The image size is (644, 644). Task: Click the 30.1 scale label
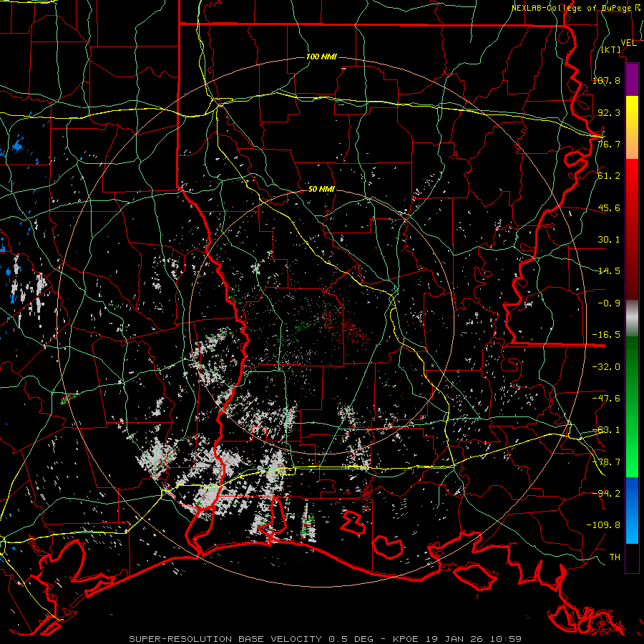[609, 240]
